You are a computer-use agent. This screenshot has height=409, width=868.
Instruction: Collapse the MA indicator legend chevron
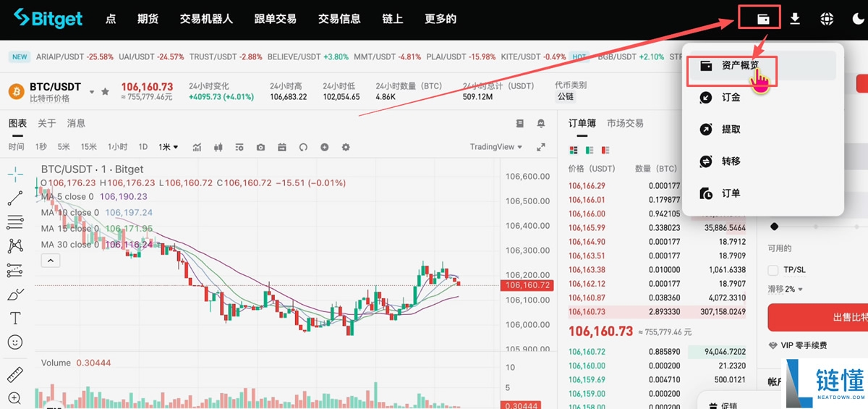50,261
